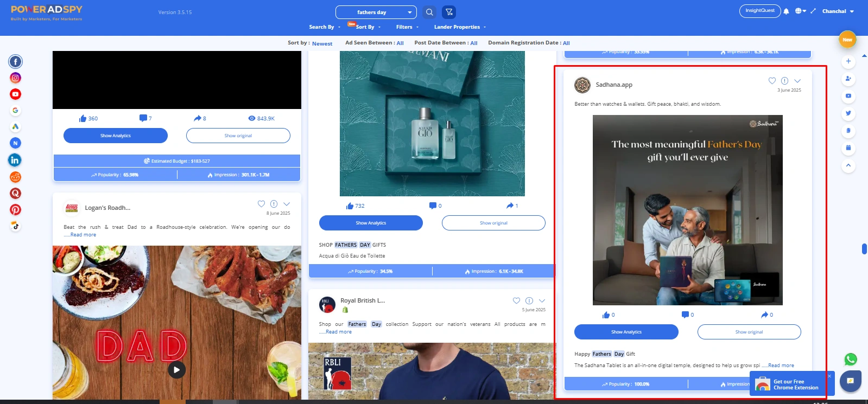This screenshot has width=868, height=404.
Task: Open the chat support widget icon
Action: click(850, 381)
